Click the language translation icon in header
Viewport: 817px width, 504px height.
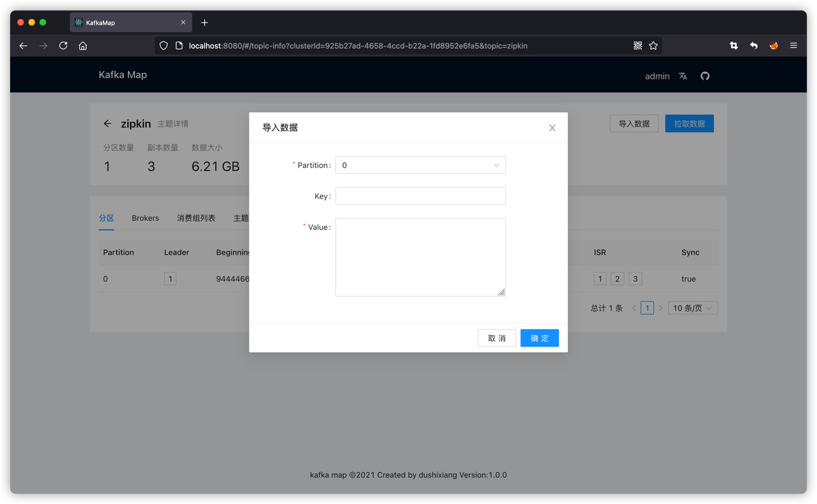(682, 76)
